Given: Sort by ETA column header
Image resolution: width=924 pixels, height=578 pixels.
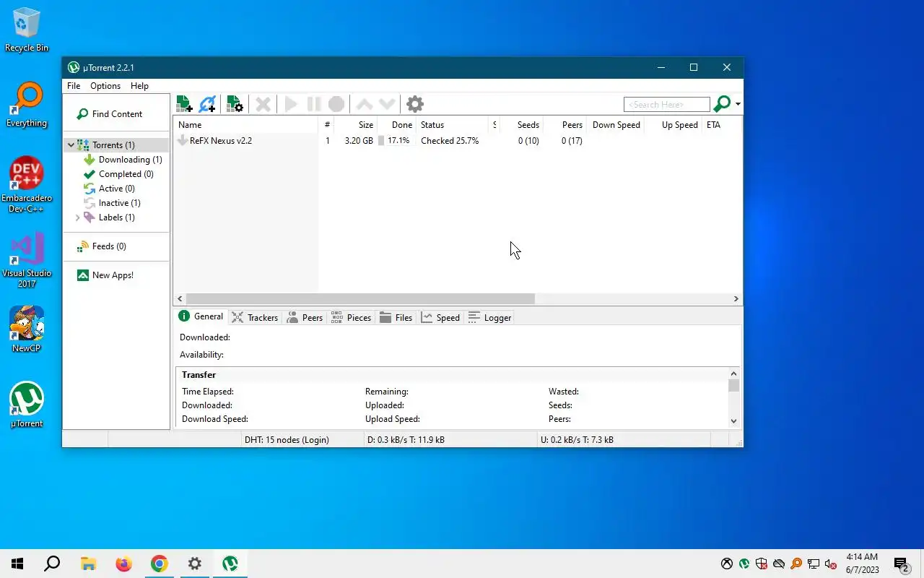Looking at the screenshot, I should (x=722, y=125).
